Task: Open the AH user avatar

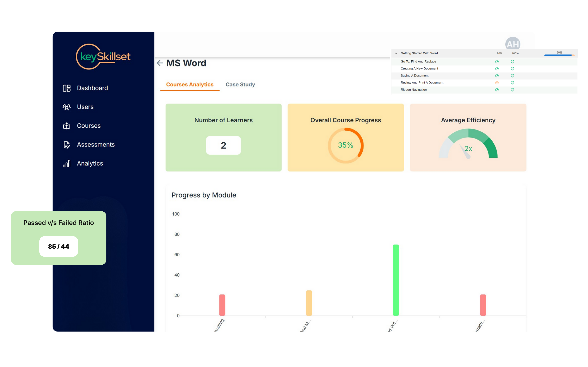Action: click(x=513, y=43)
